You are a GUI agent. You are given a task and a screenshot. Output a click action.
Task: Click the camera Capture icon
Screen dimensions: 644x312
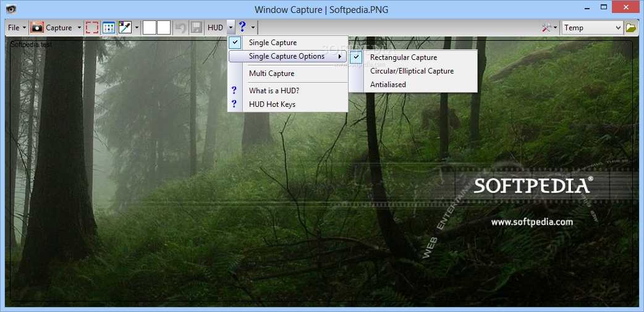click(x=37, y=28)
